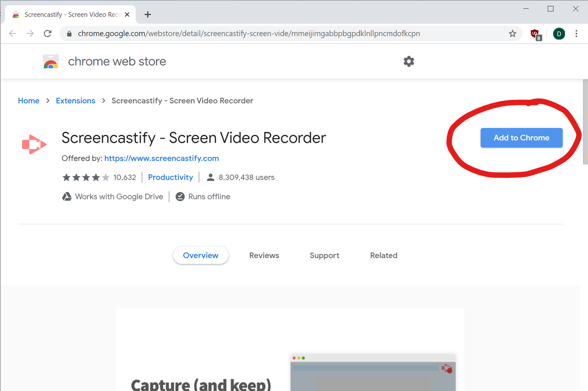This screenshot has width=588, height=391.
Task: Click the site lock icon
Action: coord(69,34)
